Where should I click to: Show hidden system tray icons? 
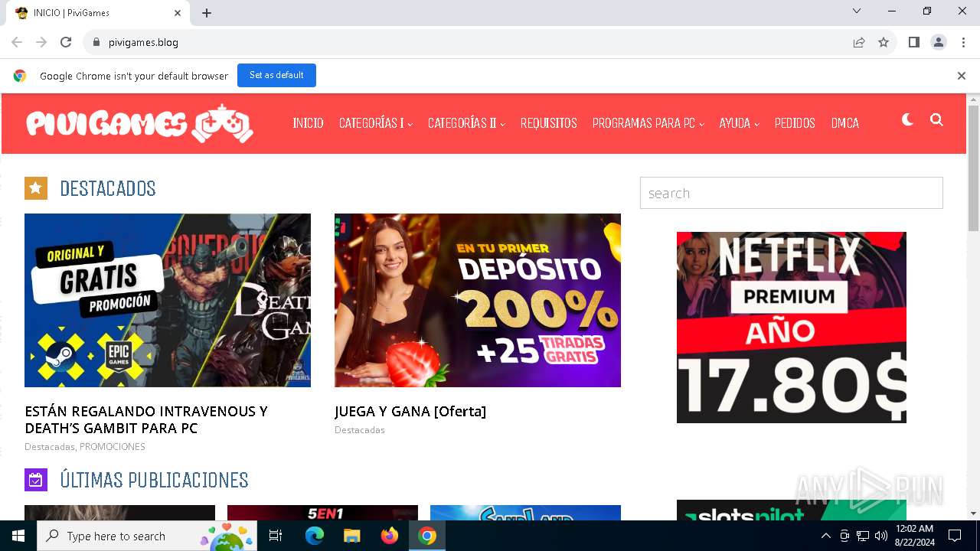click(x=825, y=536)
